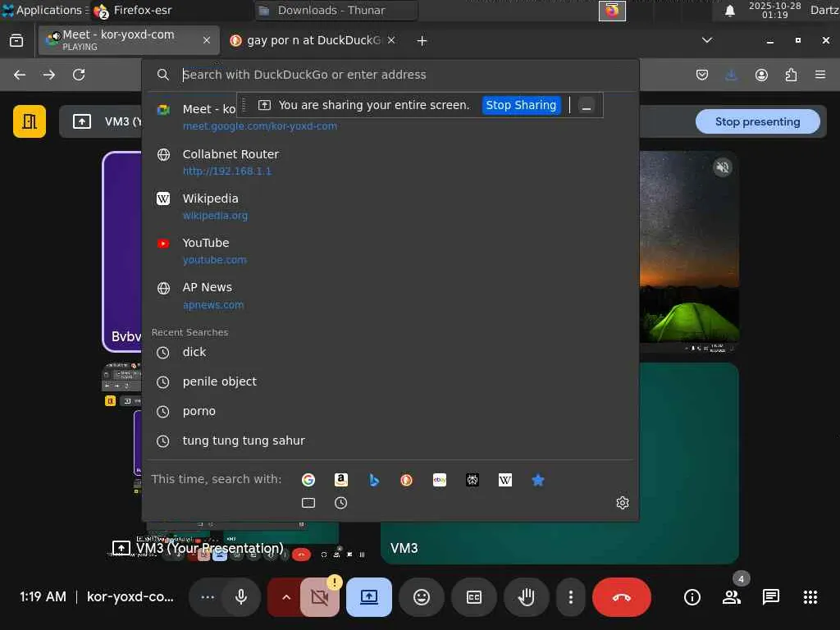Image resolution: width=840 pixels, height=630 pixels.
Task: Toggle the microphone in Meet
Action: [x=241, y=597]
